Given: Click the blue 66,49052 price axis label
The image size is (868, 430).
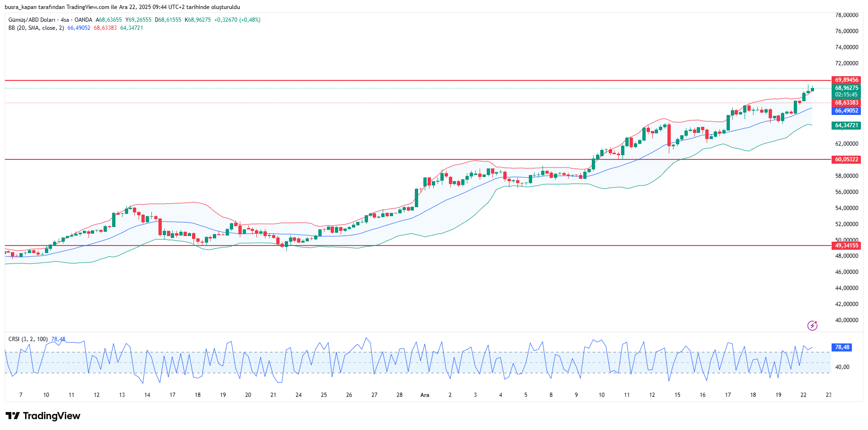Looking at the screenshot, I should [x=846, y=111].
